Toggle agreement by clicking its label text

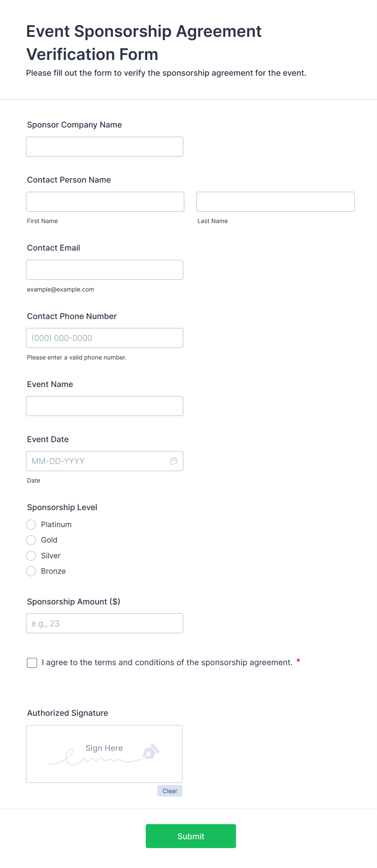167,662
